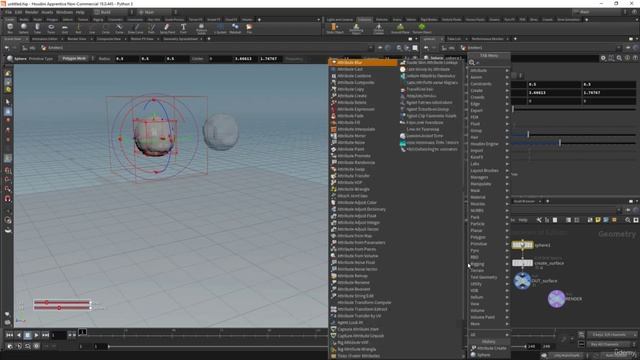Click the Key All Channels button
The width and height of the screenshot is (640, 360).
tap(609, 344)
